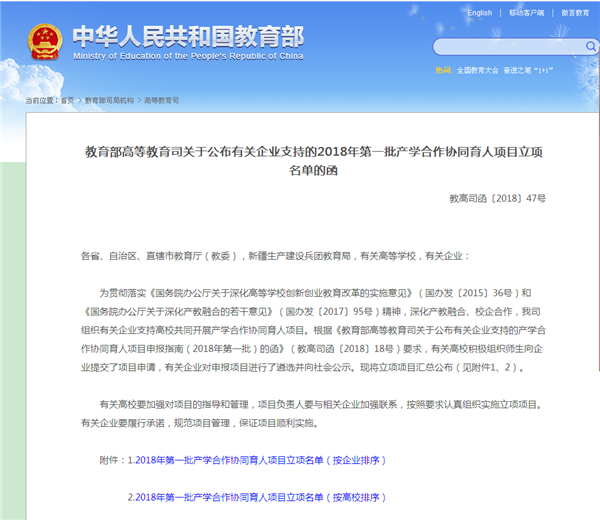This screenshot has height=520, width=600.
Task: Click the 当前位置 label in breadcrumb
Action: click(x=41, y=101)
